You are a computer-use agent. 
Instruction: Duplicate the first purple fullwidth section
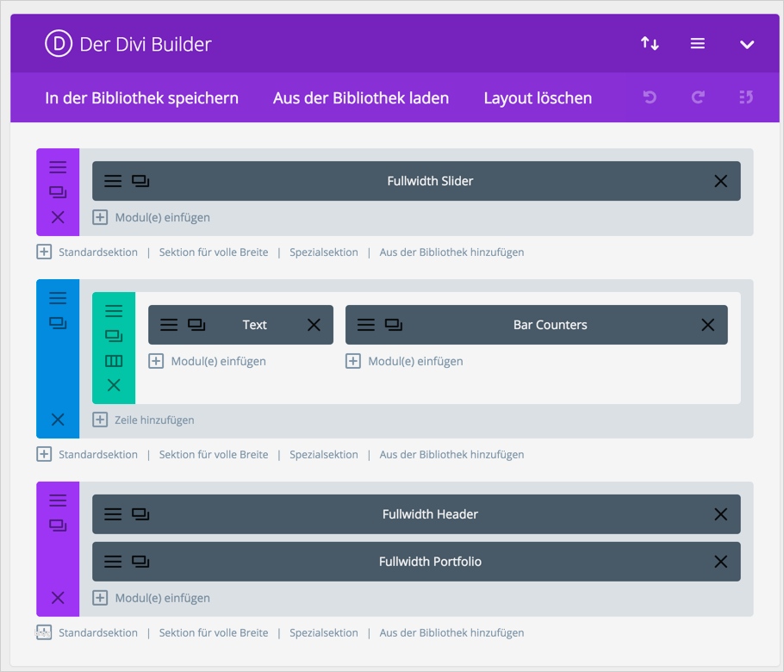pos(58,192)
